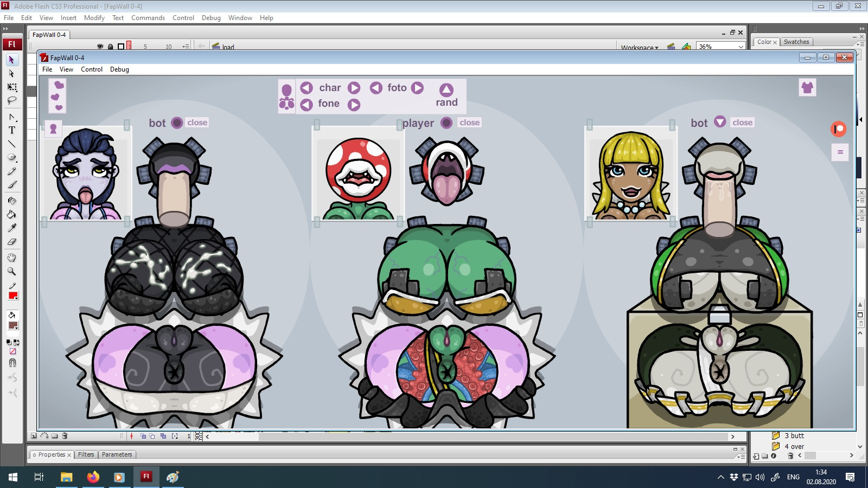Click the timeline horizontal scrollbar
Image resolution: width=868 pixels, height=488 pixels.
pyautogui.click(x=470, y=436)
